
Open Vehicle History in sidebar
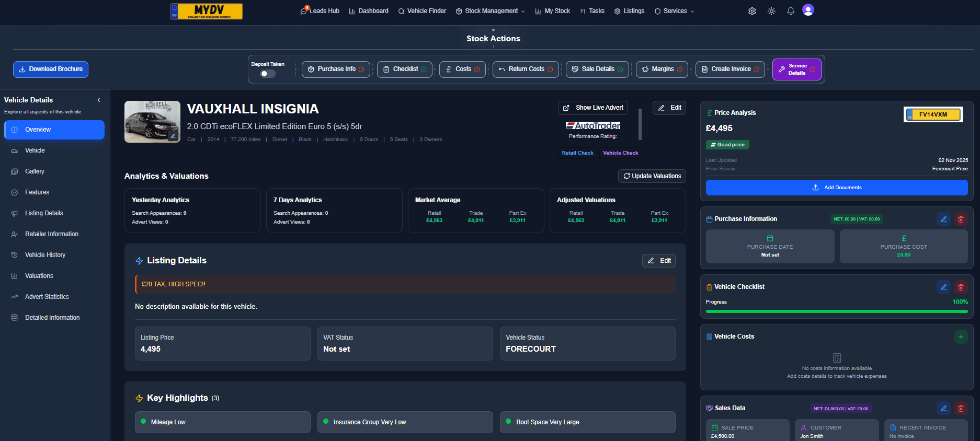54,255
